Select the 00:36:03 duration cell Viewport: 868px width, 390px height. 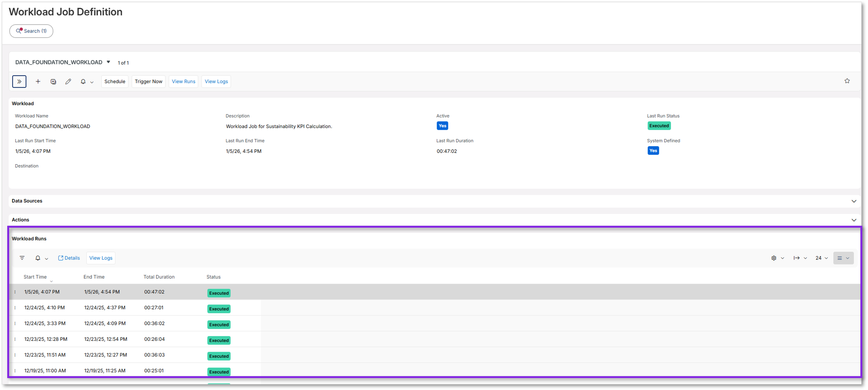(154, 355)
